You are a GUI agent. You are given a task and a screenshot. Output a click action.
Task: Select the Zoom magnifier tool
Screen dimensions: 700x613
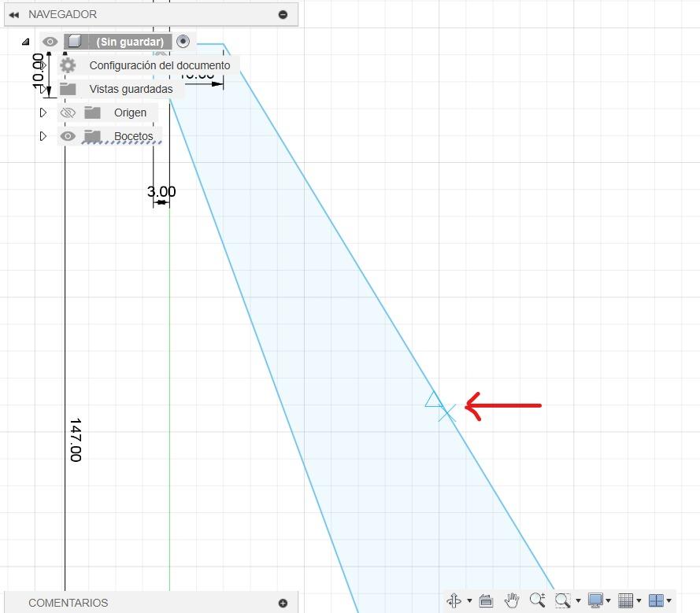point(537,600)
